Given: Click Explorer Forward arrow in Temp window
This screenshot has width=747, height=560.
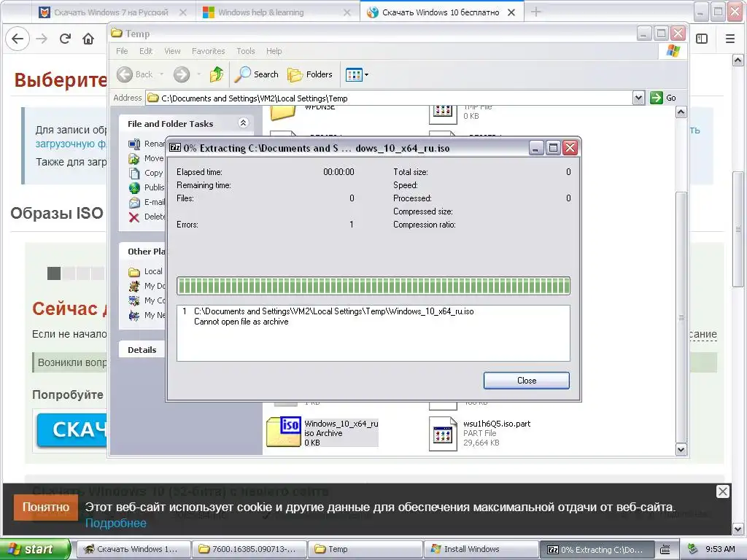Looking at the screenshot, I should click(182, 74).
